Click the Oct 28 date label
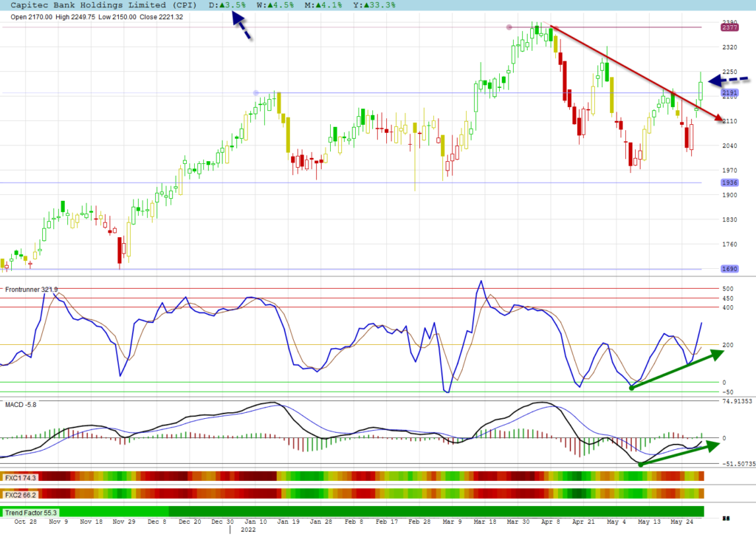This screenshot has width=756, height=543. (x=26, y=522)
